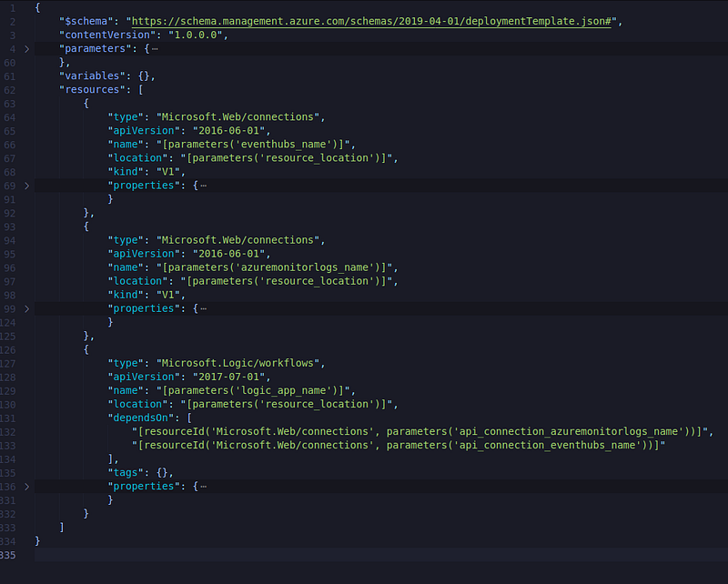Click line number 127 in the gutter
This screenshot has width=728, height=584.
7,364
